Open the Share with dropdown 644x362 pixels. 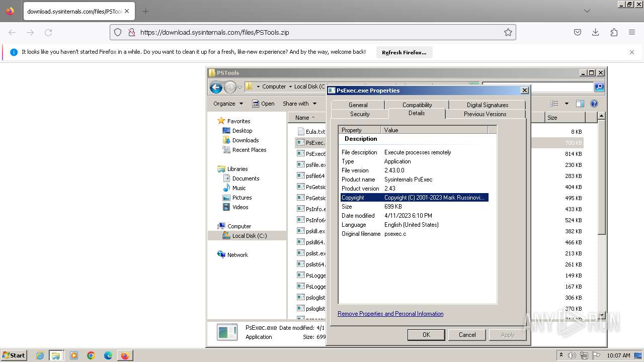pyautogui.click(x=300, y=104)
